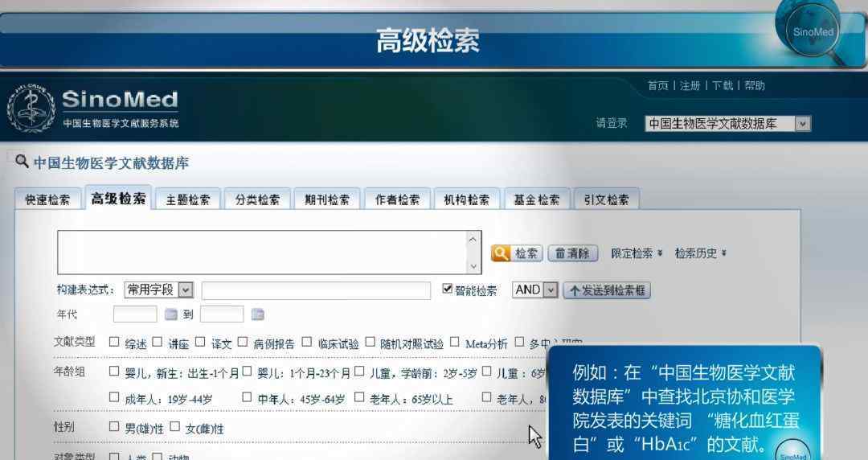
Task: Click the 首页 home link
Action: (658, 85)
